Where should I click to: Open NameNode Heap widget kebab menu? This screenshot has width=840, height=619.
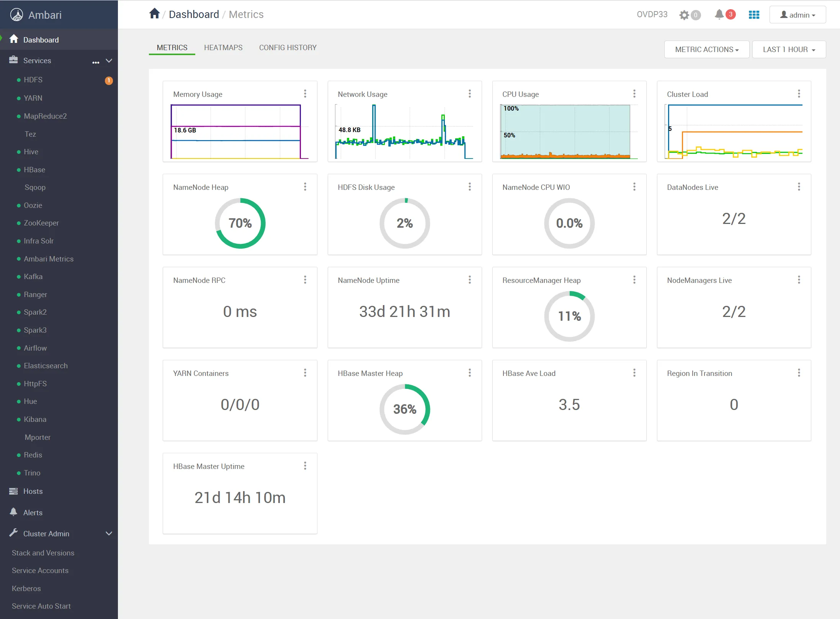[305, 187]
